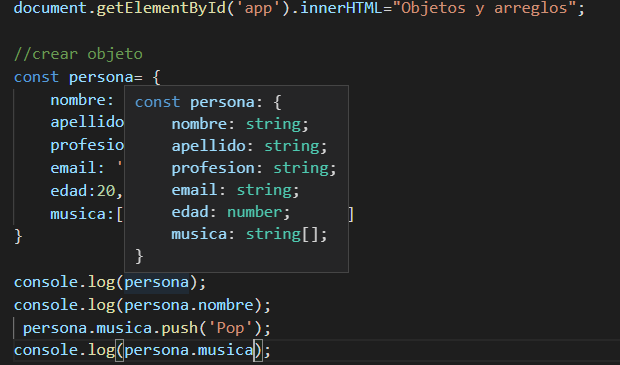
Task: Click the musica property key in the object
Action: point(78,214)
